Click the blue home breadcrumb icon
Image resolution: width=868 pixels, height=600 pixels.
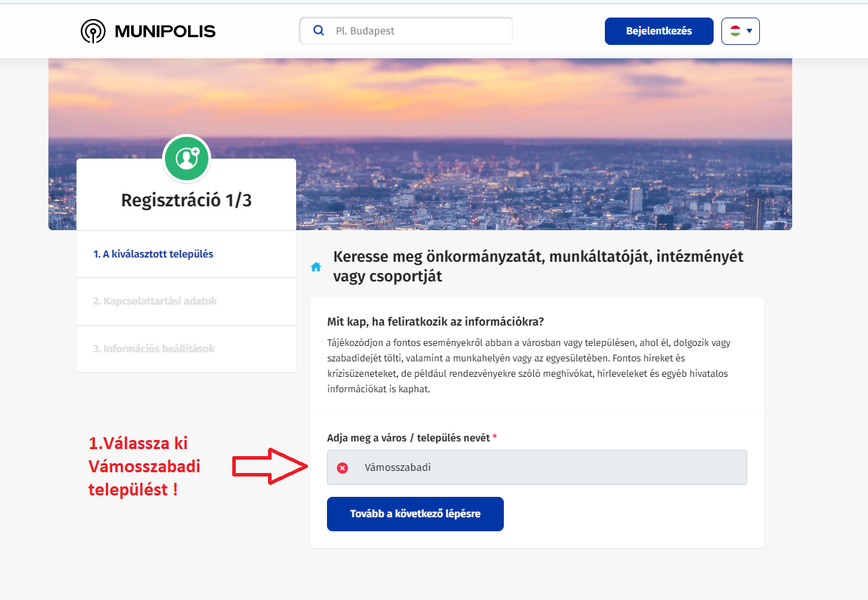pos(316,267)
